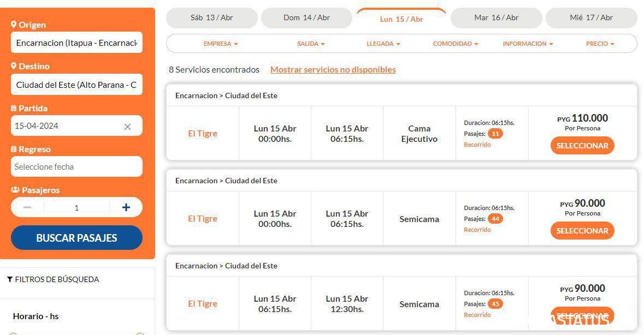Click the Pasajes 11 seats badge
This screenshot has width=644, height=335.
[495, 134]
